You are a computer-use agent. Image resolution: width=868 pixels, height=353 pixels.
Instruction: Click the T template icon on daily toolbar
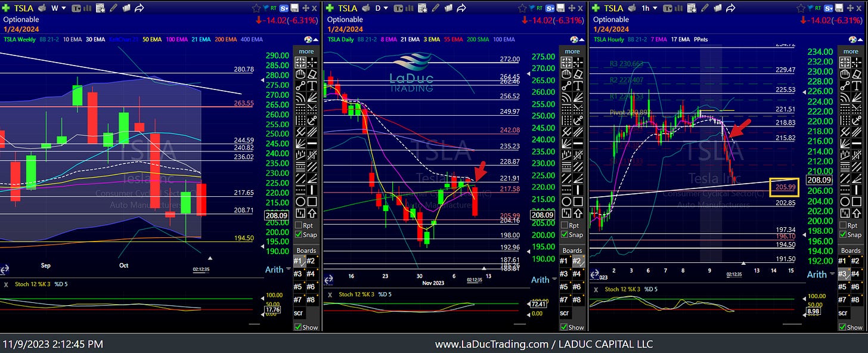tap(398, 8)
